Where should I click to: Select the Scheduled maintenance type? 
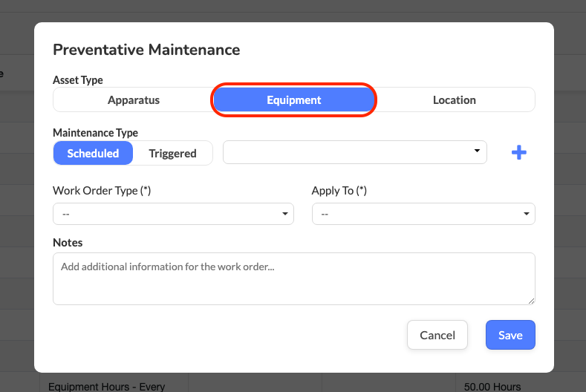click(93, 153)
